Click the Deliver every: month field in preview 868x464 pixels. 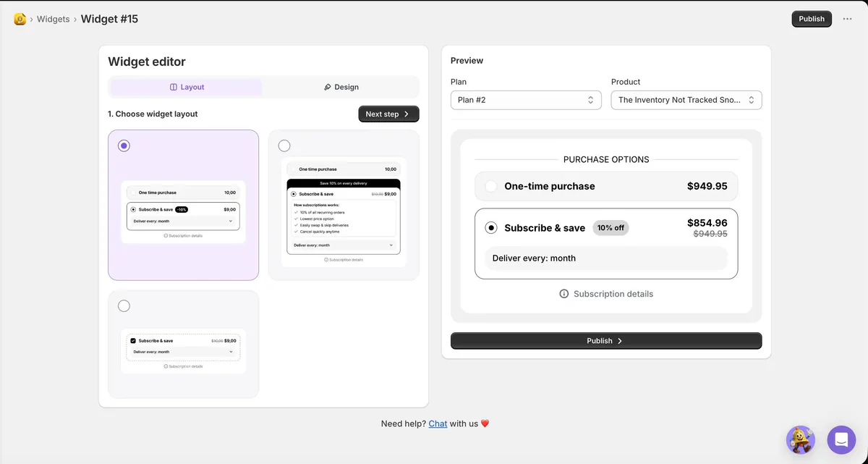pos(606,258)
